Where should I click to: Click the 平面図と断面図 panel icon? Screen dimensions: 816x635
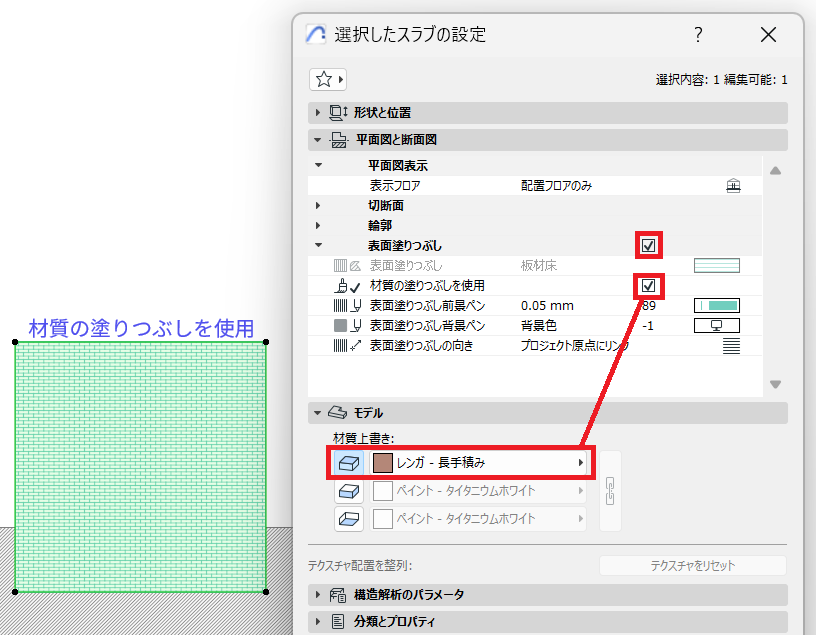(339, 139)
